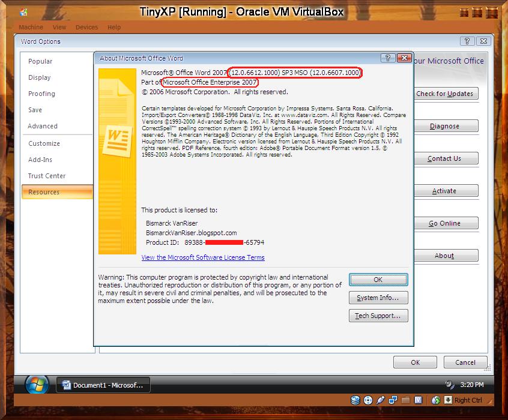Switch to Document1 taskbar button
508x420 pixels.
(103, 385)
